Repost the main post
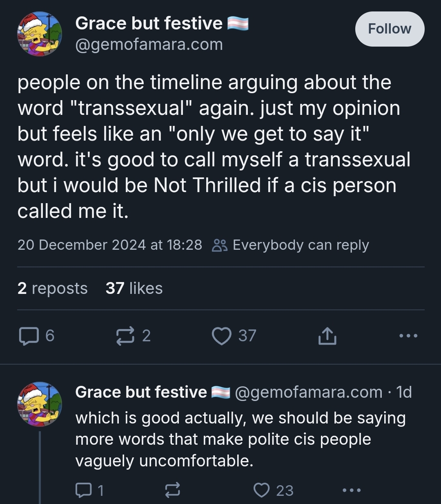The image size is (441, 504). pos(125,336)
